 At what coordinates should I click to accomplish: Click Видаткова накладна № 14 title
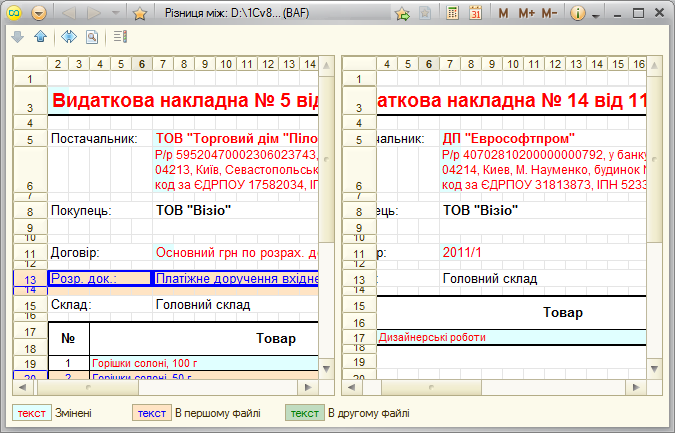click(511, 100)
